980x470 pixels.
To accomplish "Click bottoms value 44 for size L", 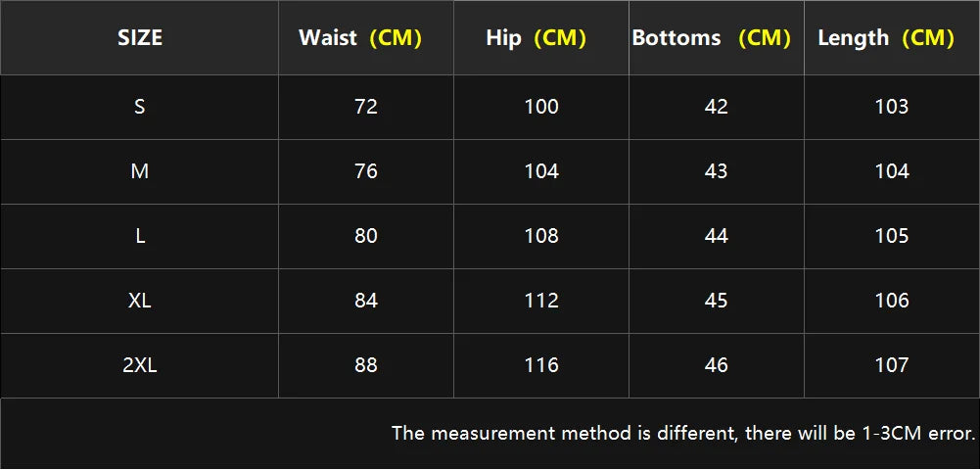I will (717, 236).
